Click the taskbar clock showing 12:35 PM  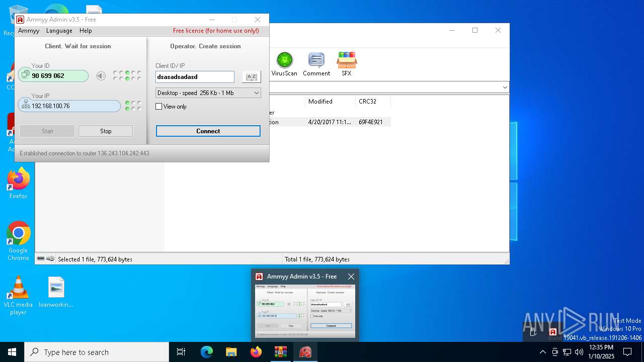(x=601, y=352)
